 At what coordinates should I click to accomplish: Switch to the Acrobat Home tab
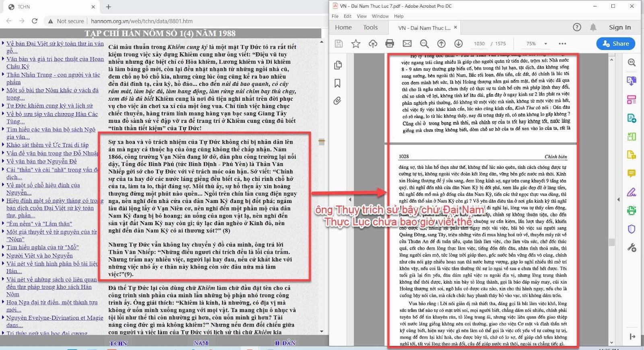click(x=343, y=27)
